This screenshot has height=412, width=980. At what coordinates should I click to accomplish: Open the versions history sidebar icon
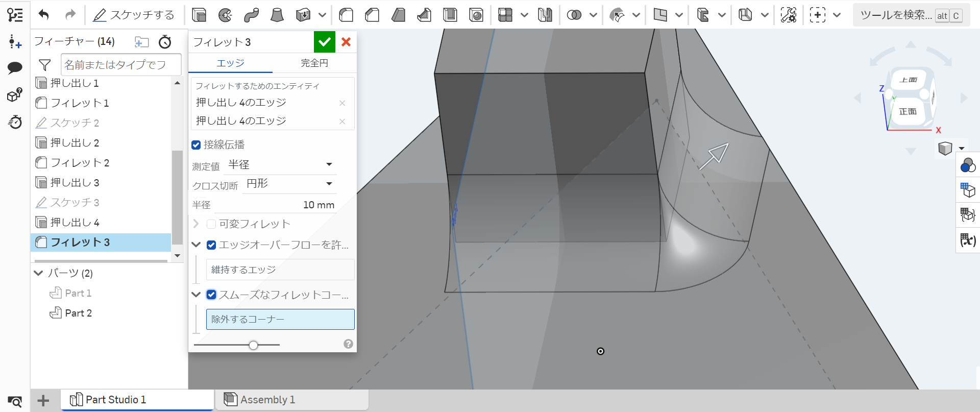[15, 122]
